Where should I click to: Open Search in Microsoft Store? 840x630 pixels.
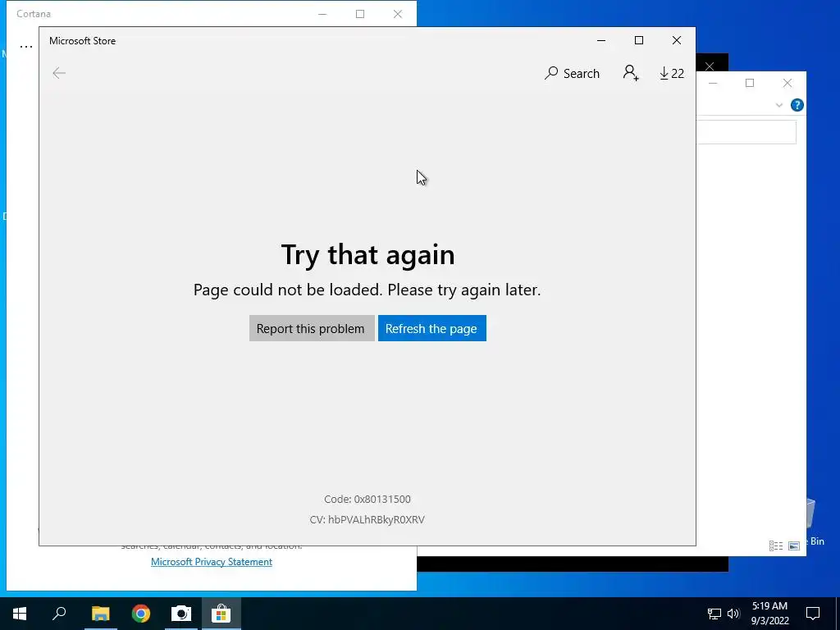pos(572,73)
